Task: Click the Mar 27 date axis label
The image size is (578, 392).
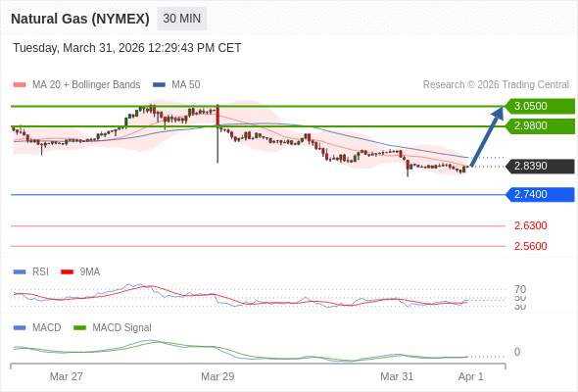Action: click(67, 376)
